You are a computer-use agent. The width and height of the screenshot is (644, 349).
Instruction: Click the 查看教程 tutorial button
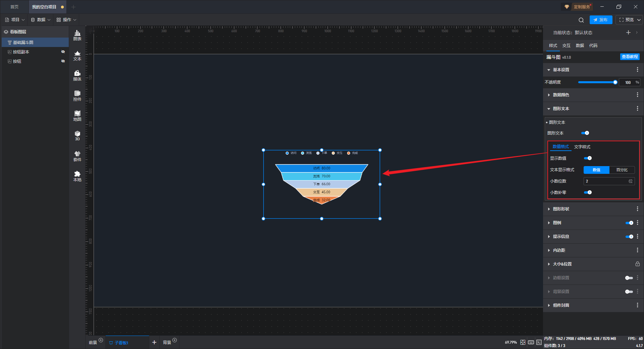(630, 57)
